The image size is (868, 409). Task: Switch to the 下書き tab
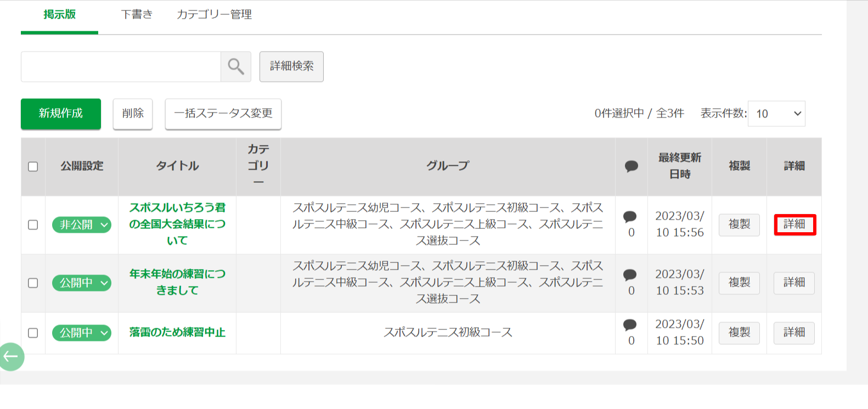pos(137,15)
